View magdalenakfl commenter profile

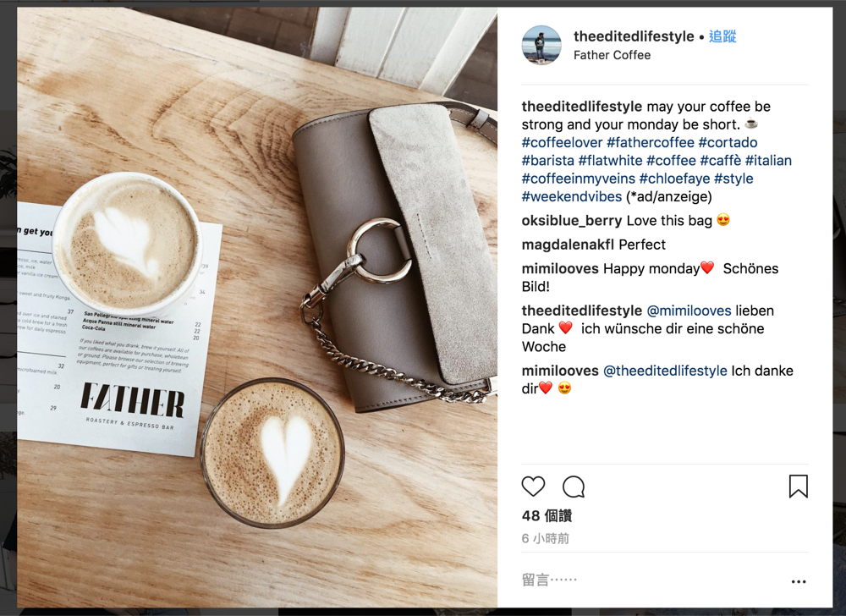tap(568, 245)
